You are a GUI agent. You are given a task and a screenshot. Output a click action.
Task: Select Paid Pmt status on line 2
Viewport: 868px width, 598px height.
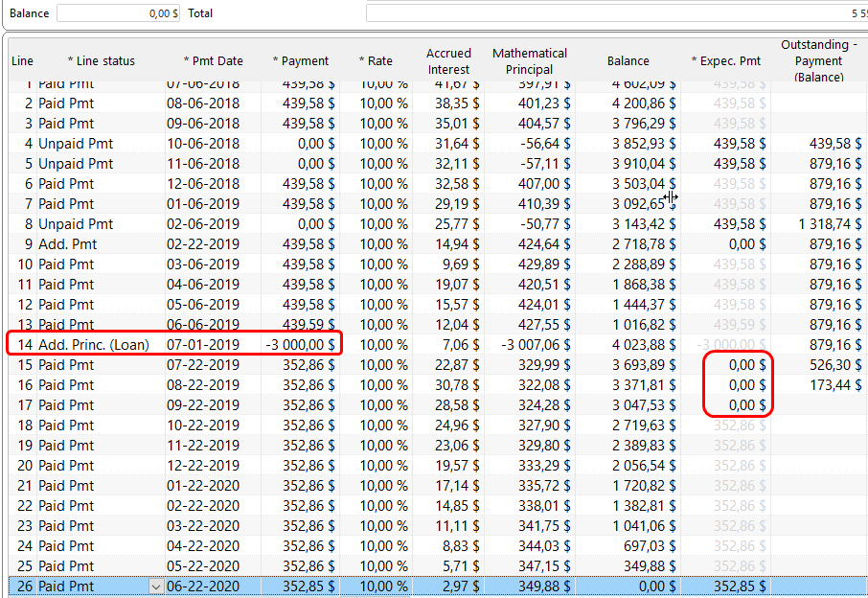(66, 103)
